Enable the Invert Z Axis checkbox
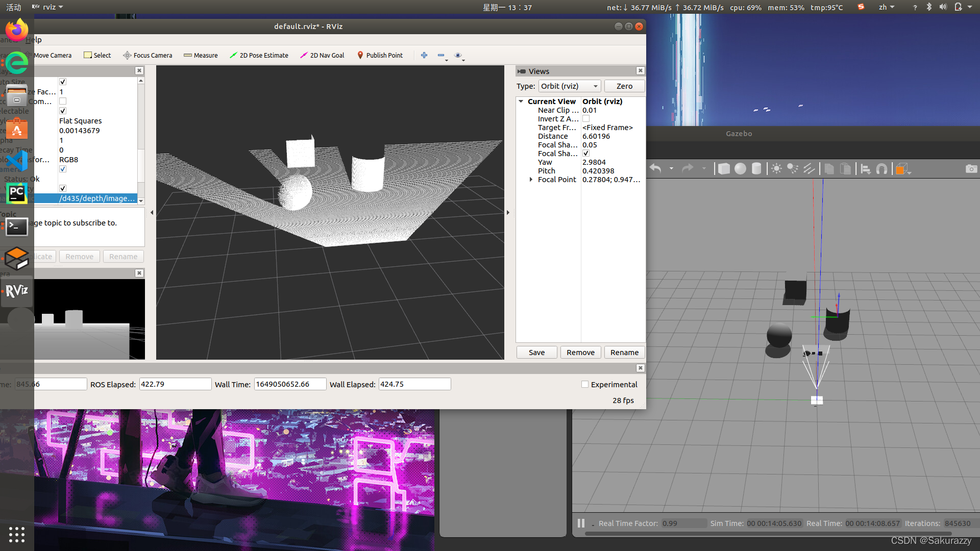The height and width of the screenshot is (551, 980). (x=586, y=119)
